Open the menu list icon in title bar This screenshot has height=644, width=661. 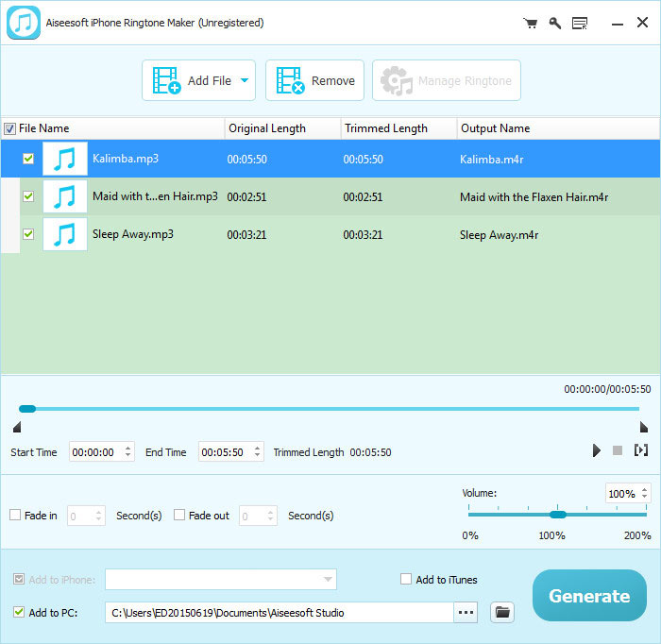[580, 24]
